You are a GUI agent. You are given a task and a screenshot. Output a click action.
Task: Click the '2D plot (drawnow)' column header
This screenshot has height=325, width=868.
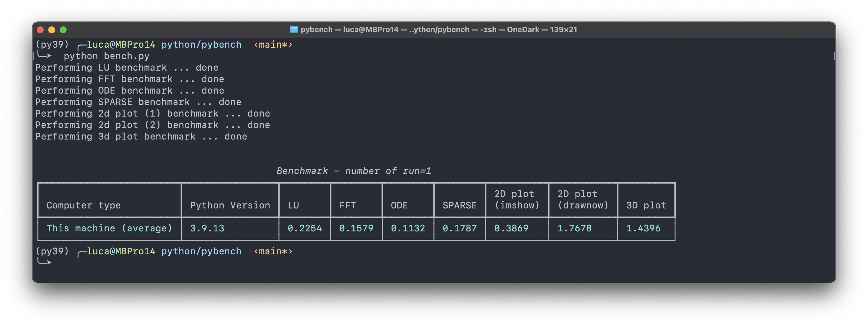(583, 200)
